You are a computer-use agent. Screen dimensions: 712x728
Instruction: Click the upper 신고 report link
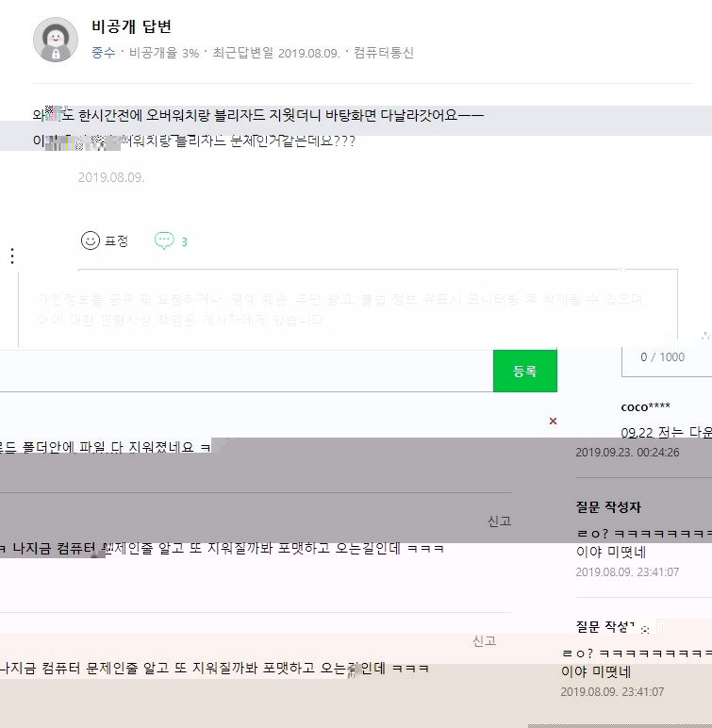tap(499, 521)
